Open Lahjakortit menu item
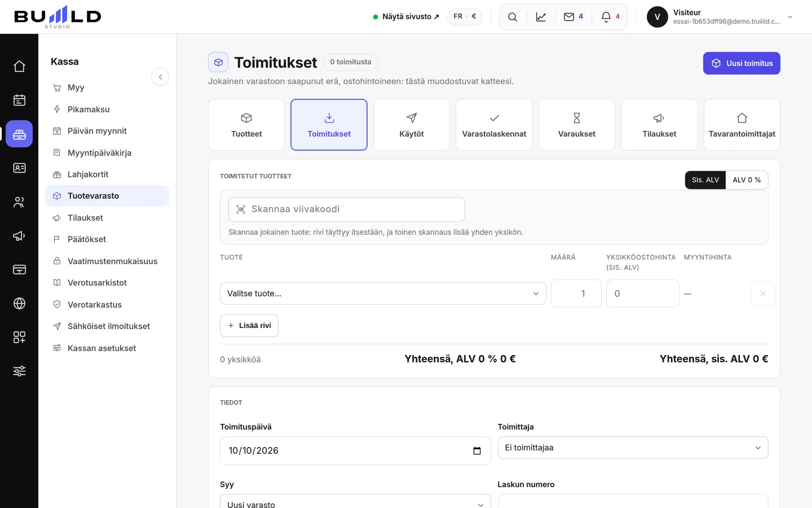The height and width of the screenshot is (508, 812). coord(107,174)
